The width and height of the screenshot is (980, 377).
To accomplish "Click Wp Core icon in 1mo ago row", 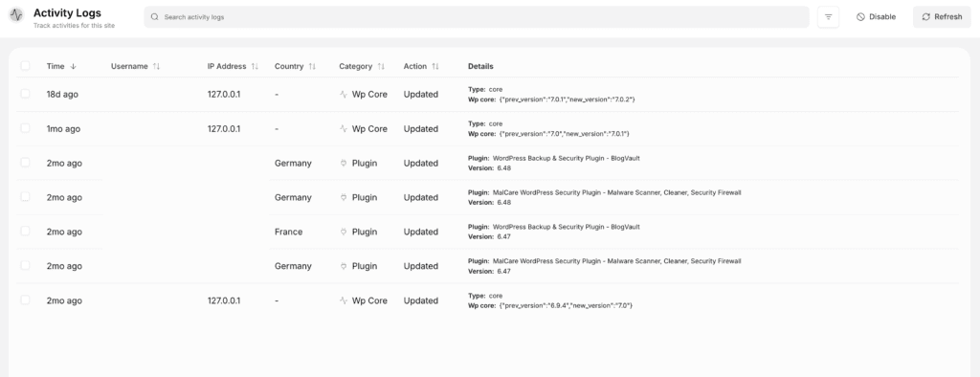I will (x=344, y=129).
